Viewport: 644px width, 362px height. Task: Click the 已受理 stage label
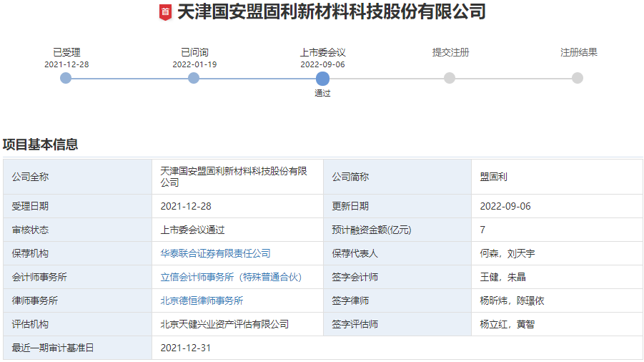click(x=66, y=53)
